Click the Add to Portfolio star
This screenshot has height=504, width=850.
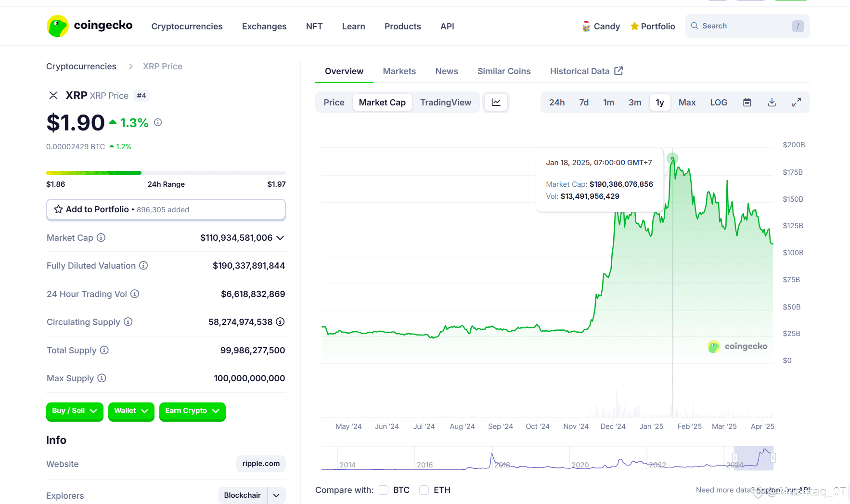click(x=59, y=209)
